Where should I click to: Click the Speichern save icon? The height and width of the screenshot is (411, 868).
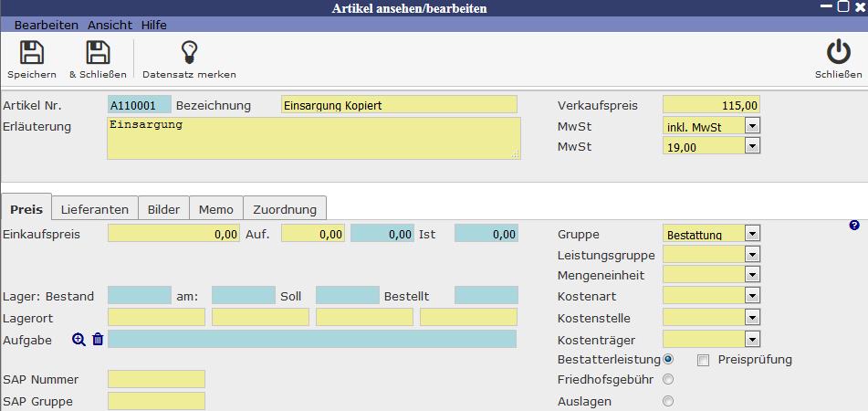click(32, 53)
